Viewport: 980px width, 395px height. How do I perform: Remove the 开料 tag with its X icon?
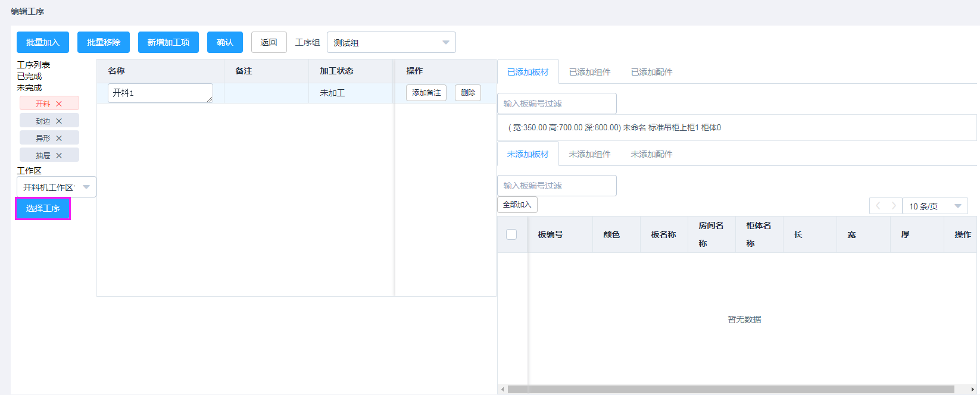click(x=59, y=104)
